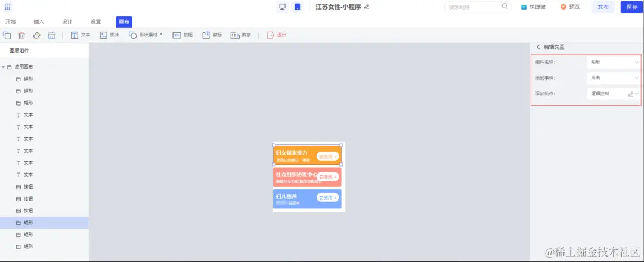Image resolution: width=644 pixels, height=262 pixels.
Task: Insert a 按钮 button component
Action: coord(182,35)
